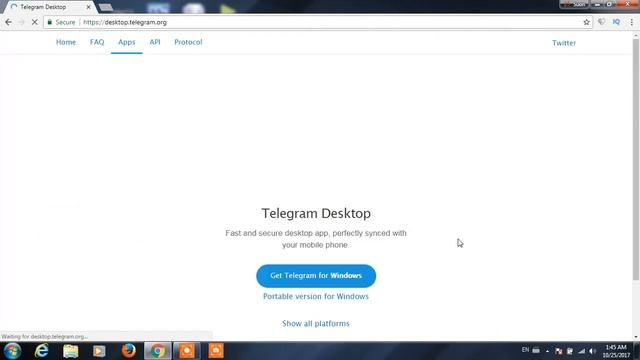Click the scrollbar down arrow
Image resolution: width=640 pixels, height=360 pixels.
coord(636,337)
